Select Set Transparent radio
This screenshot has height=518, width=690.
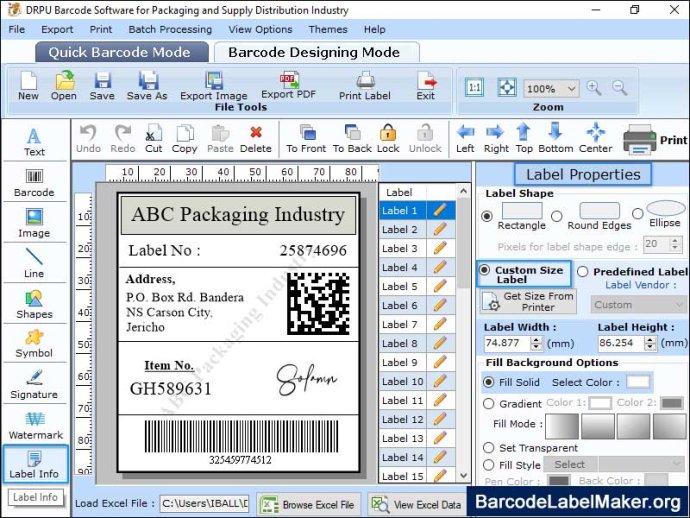488,448
